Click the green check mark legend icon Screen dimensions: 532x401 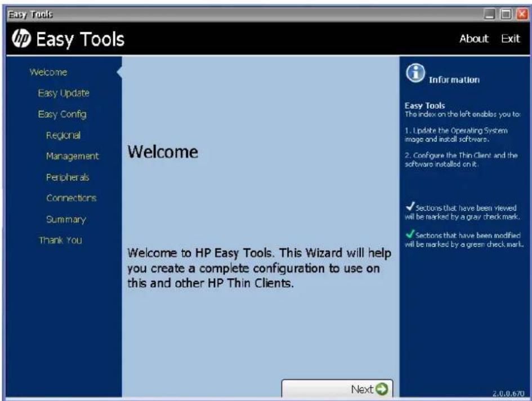pyautogui.click(x=410, y=234)
